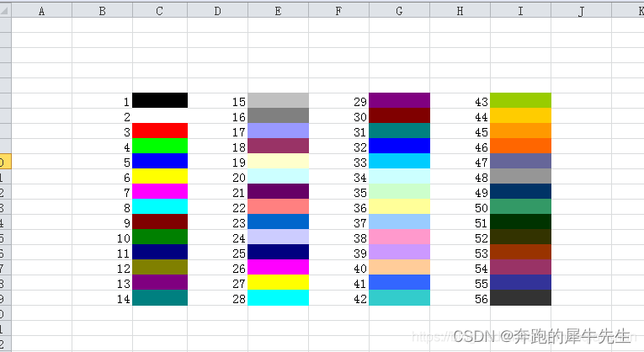
Task: Click the light gray cell numbered 15
Action: coord(278,100)
